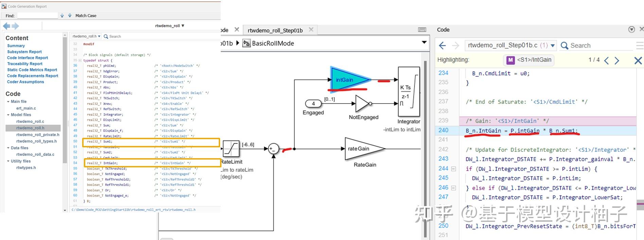
Task: Click the Find text field in the report
Action: 38,16
